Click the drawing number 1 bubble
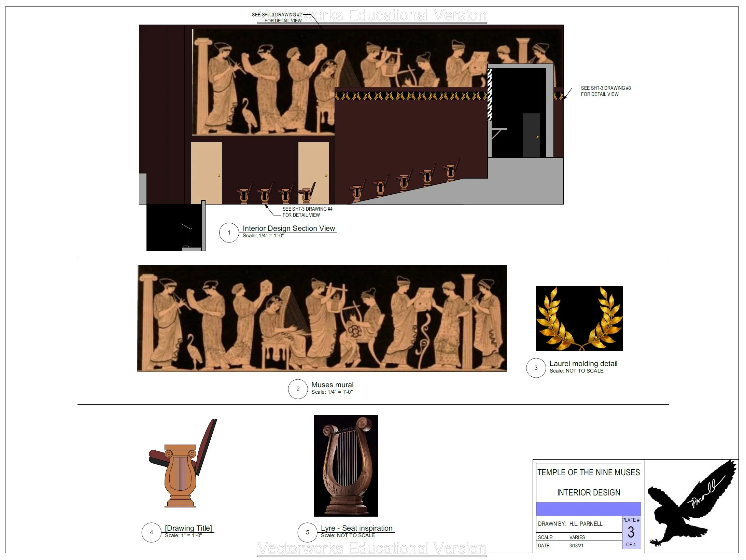Viewport: 746px width, 560px height. pyautogui.click(x=229, y=233)
